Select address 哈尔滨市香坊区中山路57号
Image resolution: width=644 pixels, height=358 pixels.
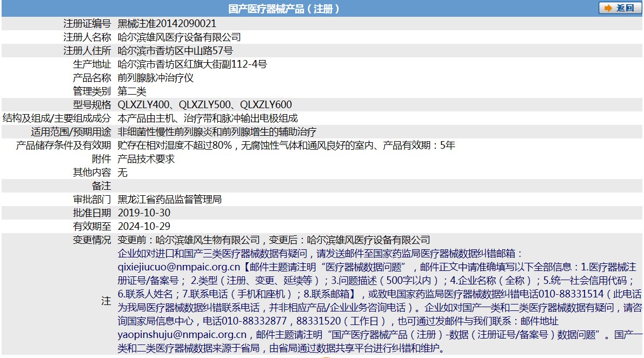coord(175,51)
